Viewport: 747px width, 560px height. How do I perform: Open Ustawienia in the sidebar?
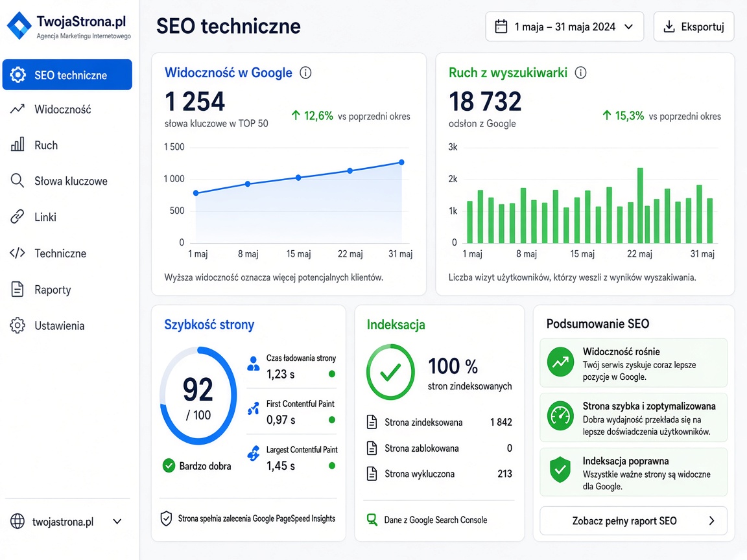tap(67, 326)
